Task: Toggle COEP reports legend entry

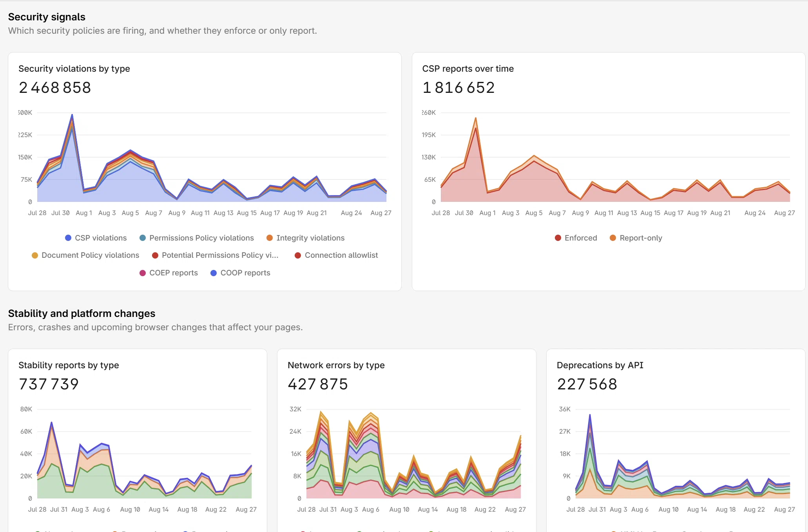Action: pos(168,273)
